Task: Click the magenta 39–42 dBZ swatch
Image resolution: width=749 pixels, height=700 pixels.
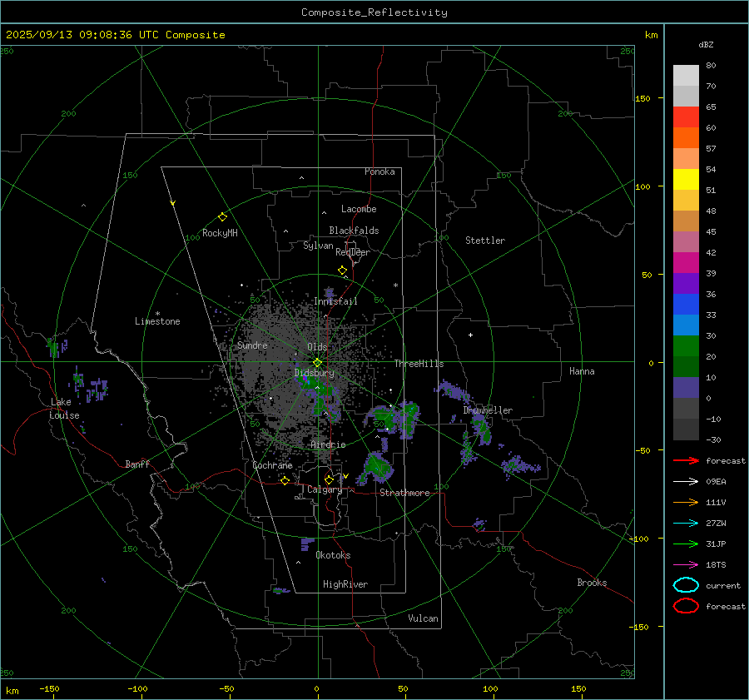Action: (686, 263)
